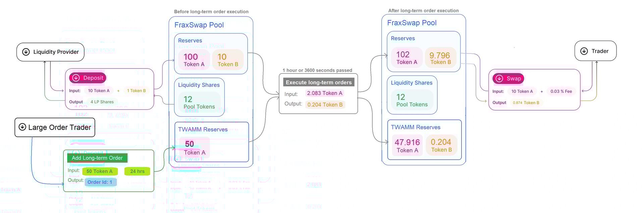Click the 100 Token A reserve card

(194, 60)
